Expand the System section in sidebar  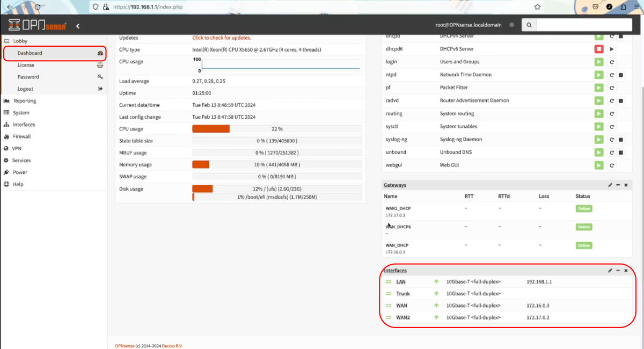tap(21, 113)
